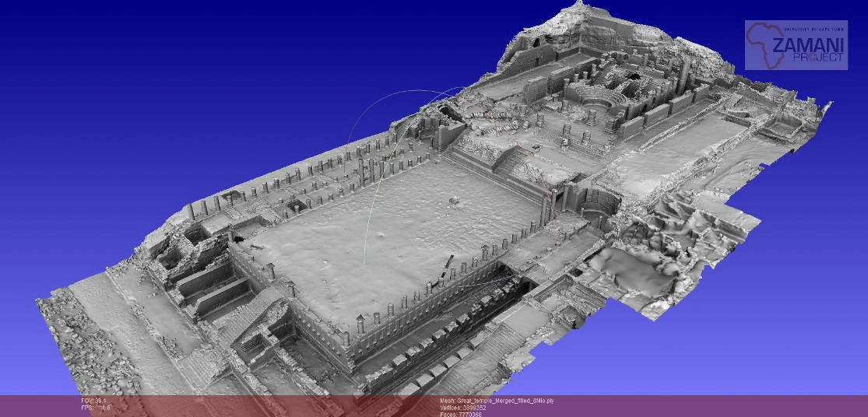Click the Faces count text
This screenshot has height=417, width=868.
coord(461,415)
